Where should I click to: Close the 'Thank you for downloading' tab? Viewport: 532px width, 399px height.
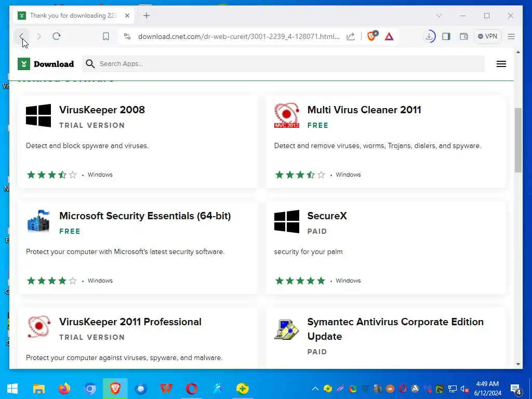pos(127,16)
